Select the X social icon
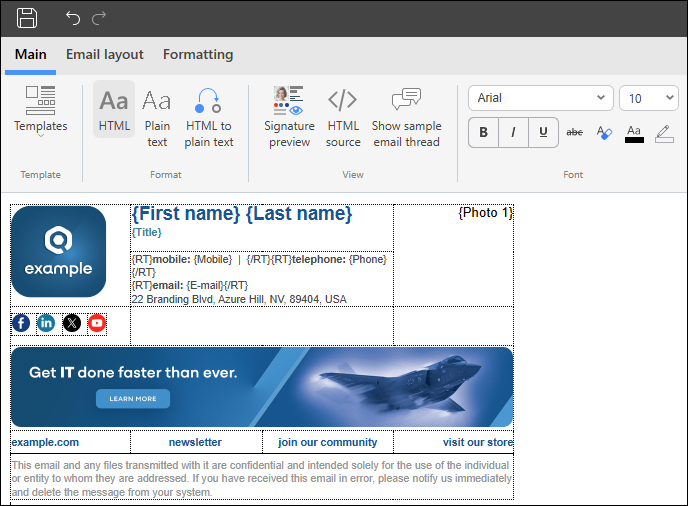The width and height of the screenshot is (688, 506). (72, 323)
